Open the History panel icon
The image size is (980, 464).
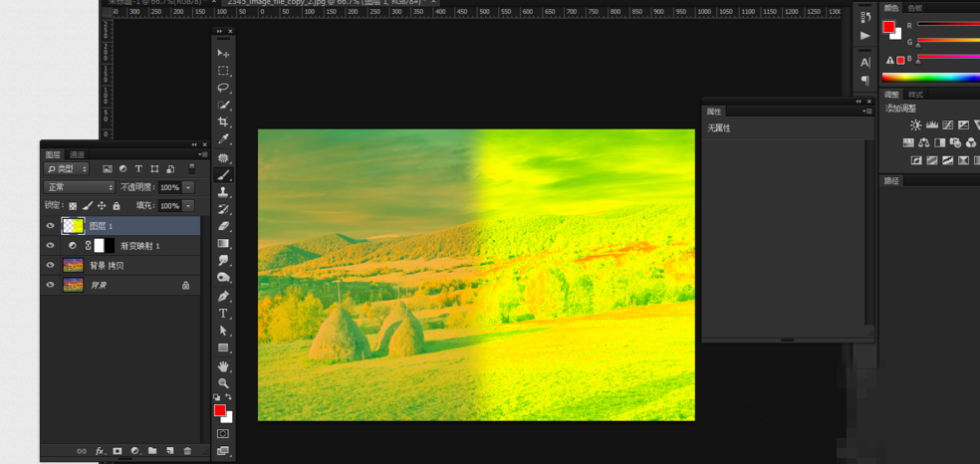pyautogui.click(x=865, y=17)
